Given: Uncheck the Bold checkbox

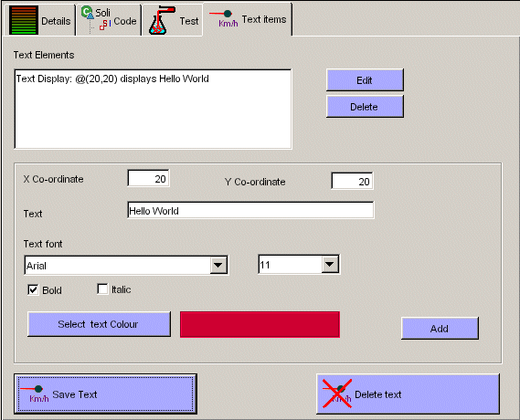Looking at the screenshot, I should [x=33, y=289].
